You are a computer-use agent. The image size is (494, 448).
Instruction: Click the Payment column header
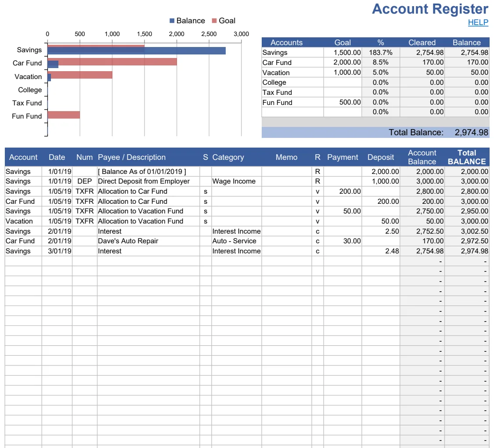(x=343, y=157)
